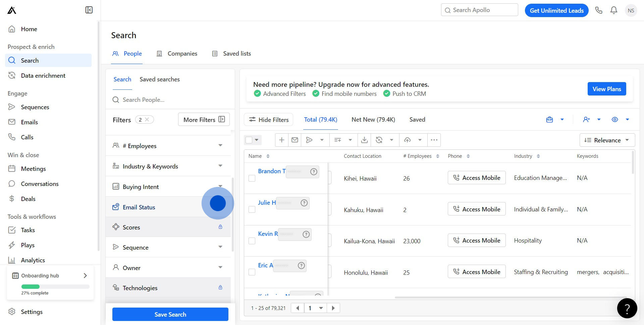Screen dimensions: 644x325
Task: Click the cloud upload toolbar icon
Action: tap(407, 140)
